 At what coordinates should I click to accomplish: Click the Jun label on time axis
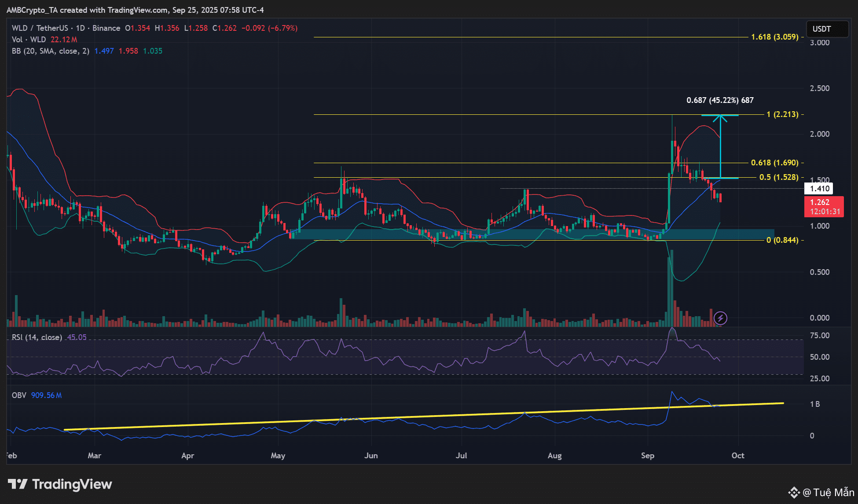(371, 456)
